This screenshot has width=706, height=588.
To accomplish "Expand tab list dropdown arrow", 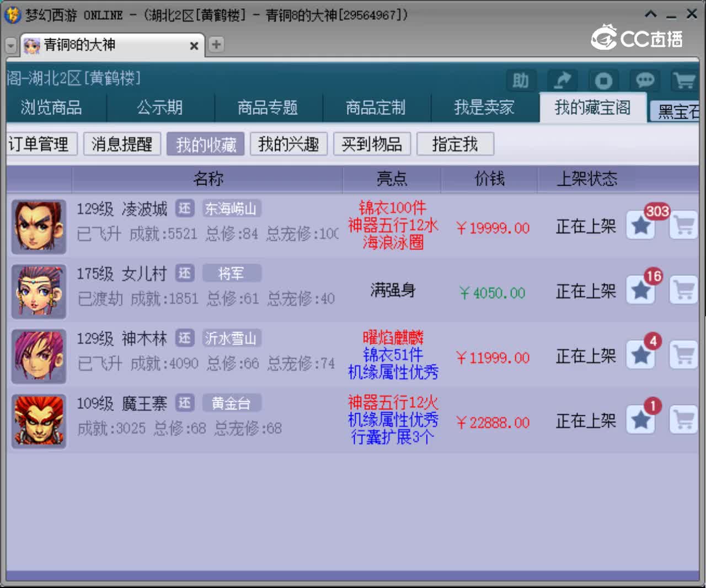I will [x=11, y=46].
